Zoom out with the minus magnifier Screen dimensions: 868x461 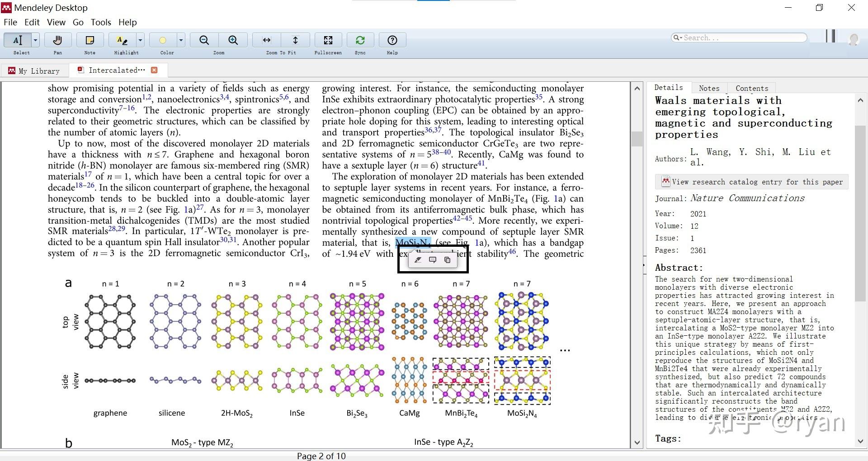point(204,40)
